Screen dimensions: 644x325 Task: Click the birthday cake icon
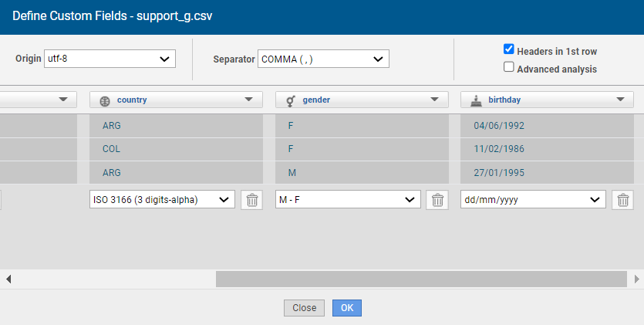tap(477, 100)
